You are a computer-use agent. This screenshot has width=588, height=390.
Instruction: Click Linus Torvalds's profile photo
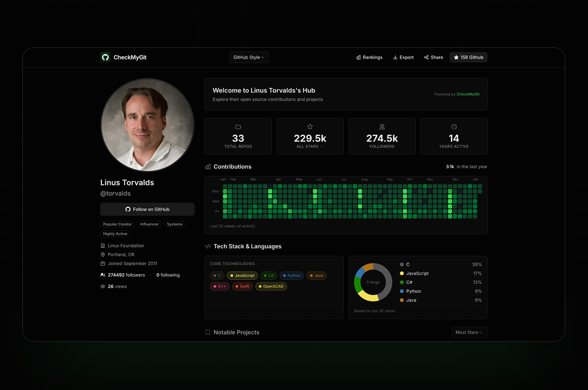(x=148, y=125)
